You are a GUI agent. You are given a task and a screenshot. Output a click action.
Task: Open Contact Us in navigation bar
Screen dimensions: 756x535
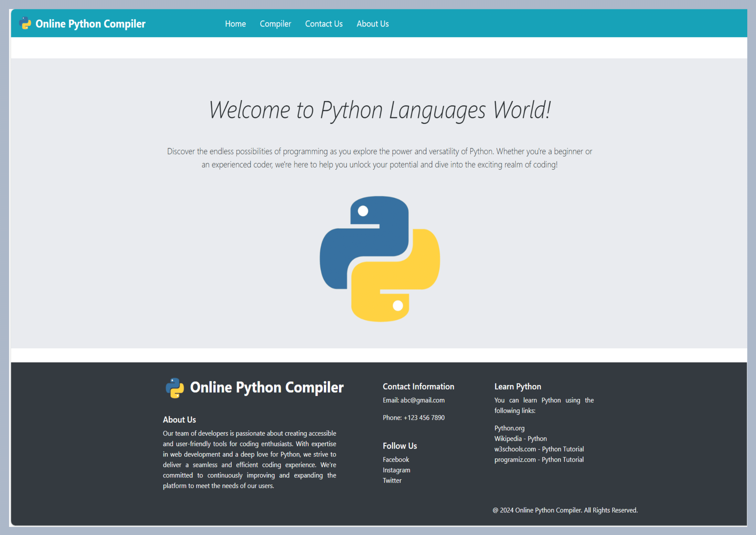click(324, 24)
